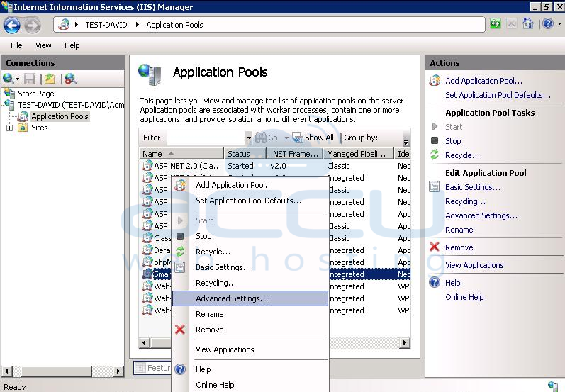
Task: Click Recycling... link in Actions pane
Action: point(465,201)
